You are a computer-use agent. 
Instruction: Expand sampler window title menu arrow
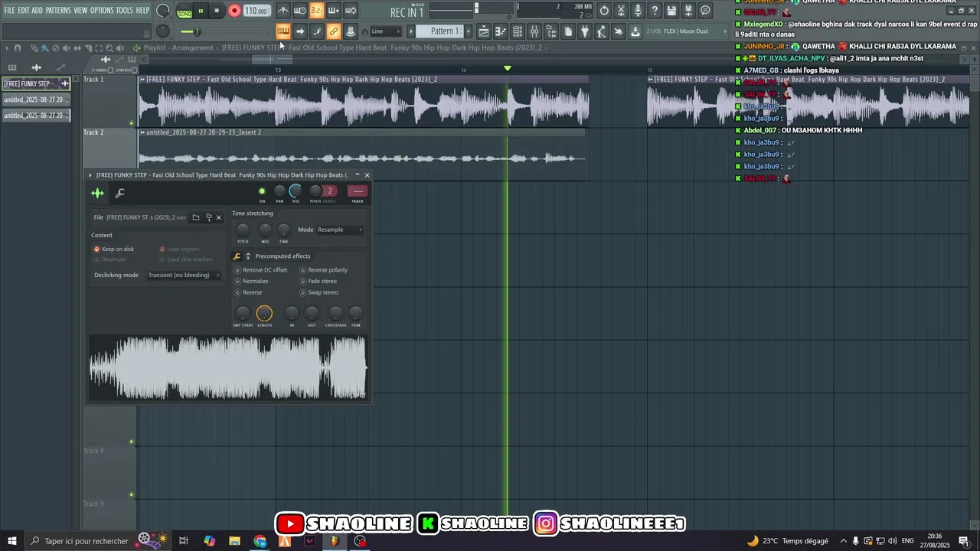click(x=90, y=175)
